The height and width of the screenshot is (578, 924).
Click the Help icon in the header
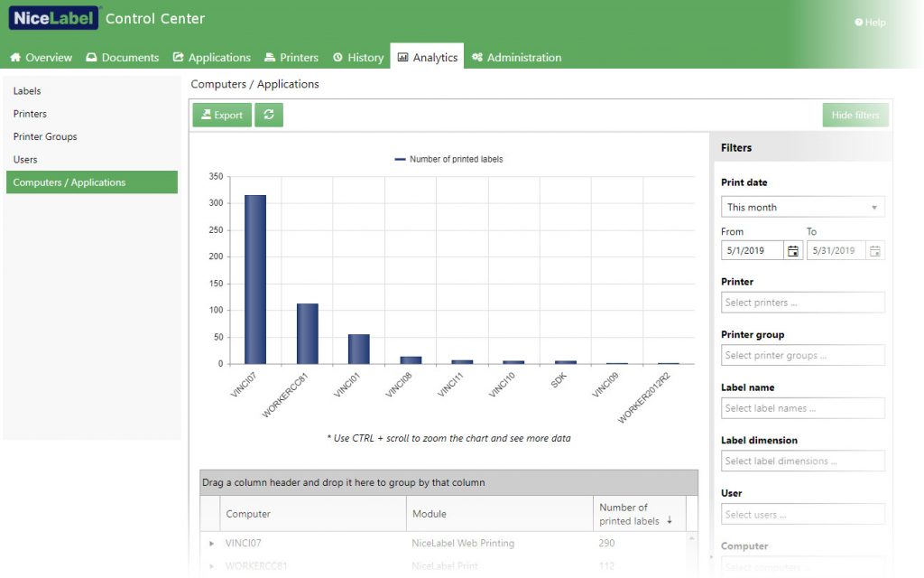click(857, 23)
